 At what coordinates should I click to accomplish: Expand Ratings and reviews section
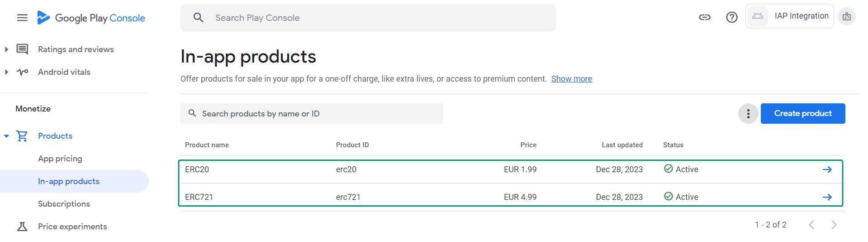point(6,49)
